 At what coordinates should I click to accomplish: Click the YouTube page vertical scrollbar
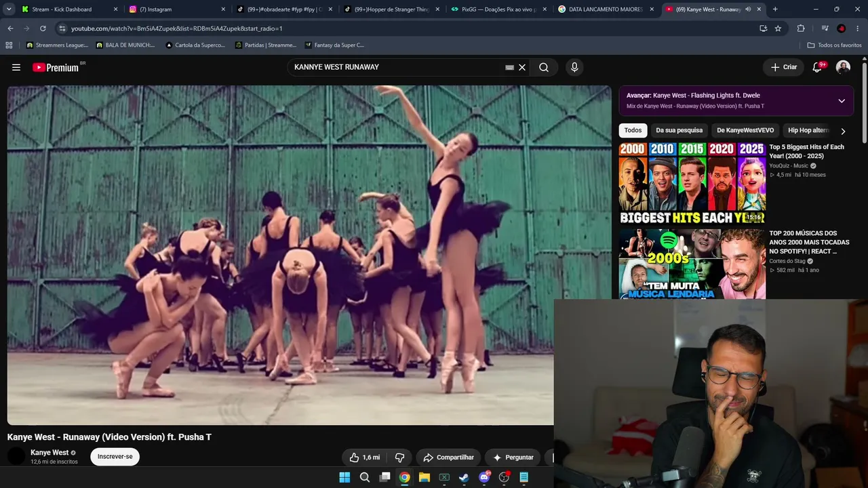(864, 102)
